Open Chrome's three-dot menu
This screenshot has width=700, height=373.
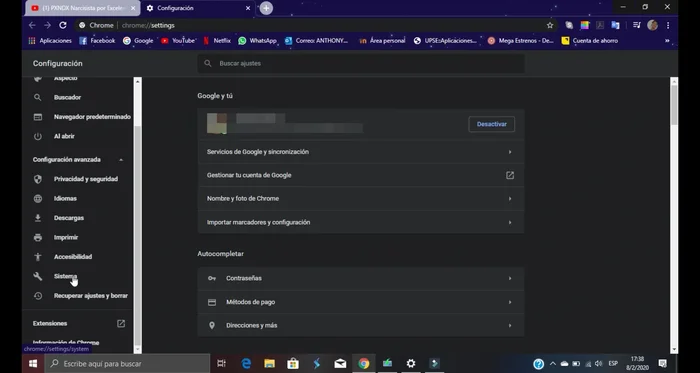tap(668, 25)
